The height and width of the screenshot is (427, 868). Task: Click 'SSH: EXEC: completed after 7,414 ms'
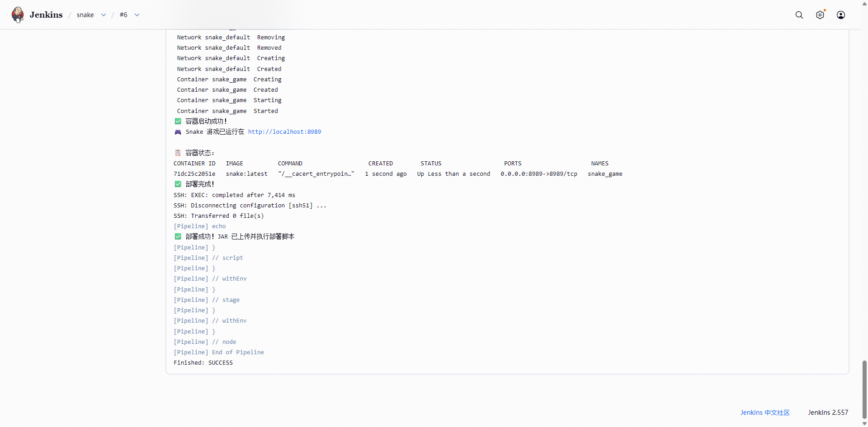234,195
